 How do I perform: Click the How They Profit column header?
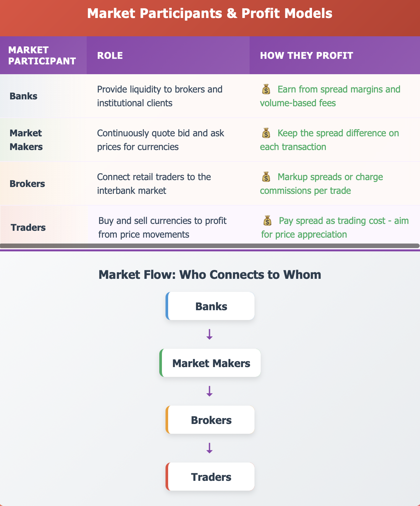pos(306,56)
